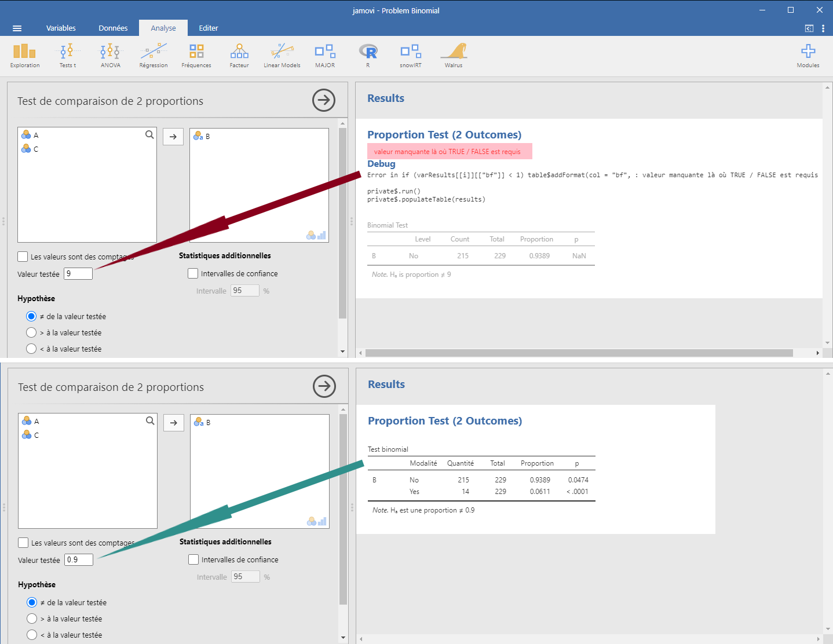Open the Linear Models module
The height and width of the screenshot is (644, 833).
pyautogui.click(x=282, y=56)
